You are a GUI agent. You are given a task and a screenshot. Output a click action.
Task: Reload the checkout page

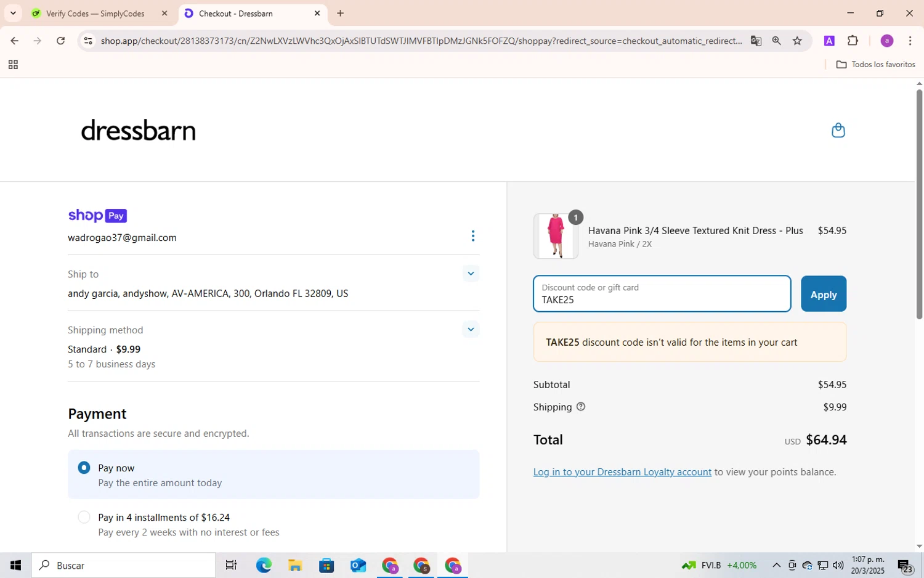tap(60, 41)
